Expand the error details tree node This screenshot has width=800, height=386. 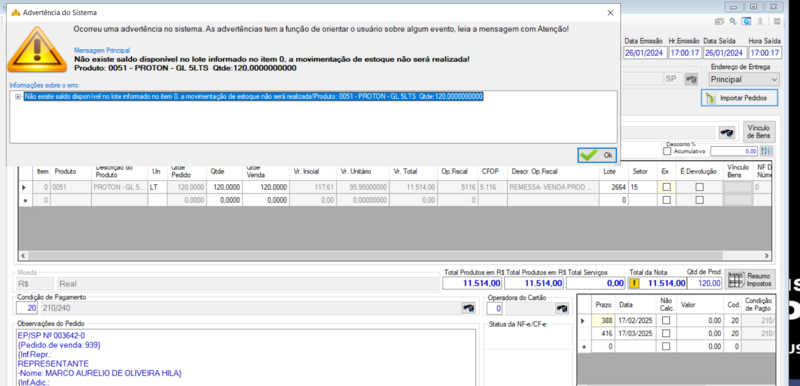click(18, 97)
